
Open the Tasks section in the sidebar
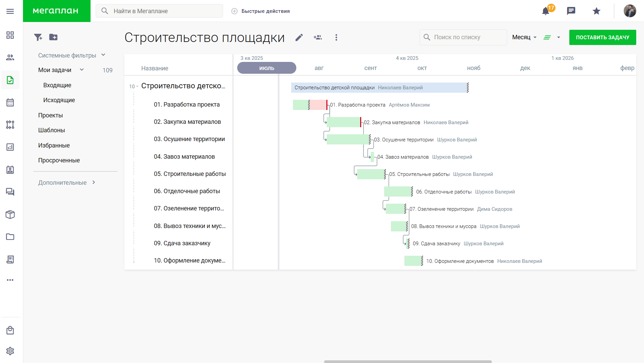[10, 80]
